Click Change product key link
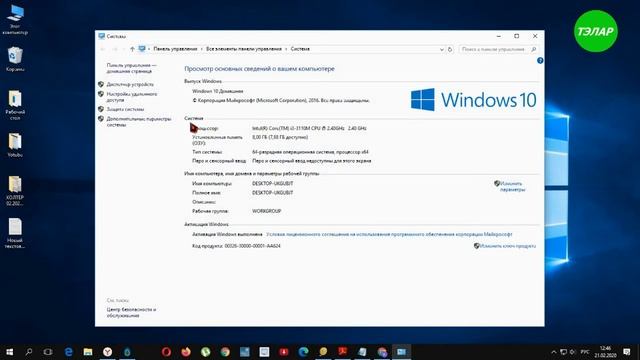The height and width of the screenshot is (360, 640). coord(507,246)
